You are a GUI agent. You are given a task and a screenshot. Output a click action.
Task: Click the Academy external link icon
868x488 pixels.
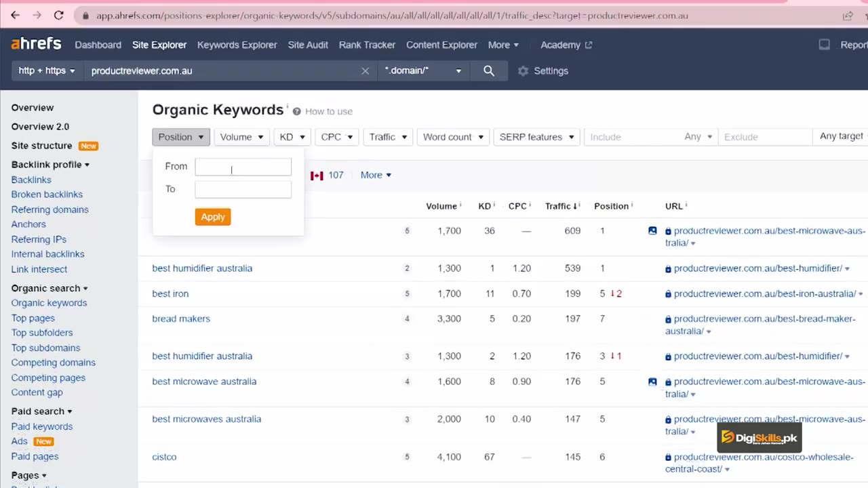[x=589, y=45]
